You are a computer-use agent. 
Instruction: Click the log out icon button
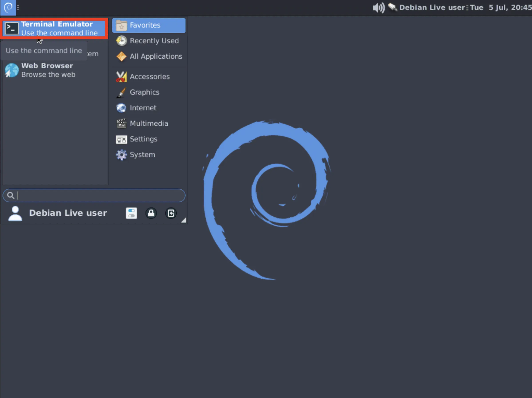171,213
